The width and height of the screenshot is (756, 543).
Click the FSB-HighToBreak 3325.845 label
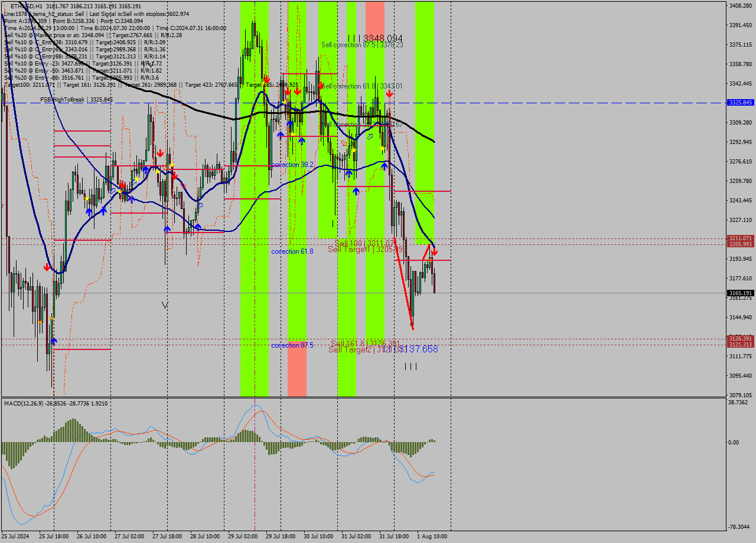[76, 100]
